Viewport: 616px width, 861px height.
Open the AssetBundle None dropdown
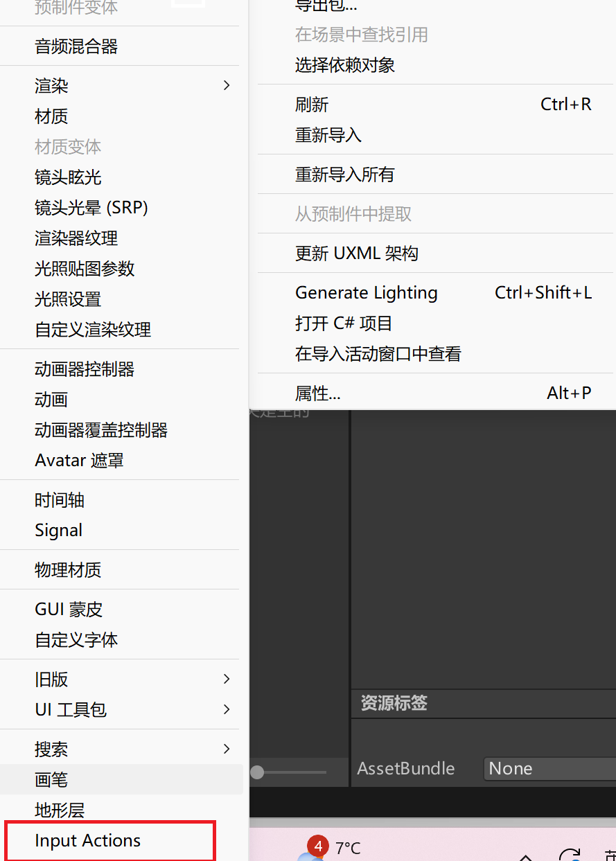549,769
